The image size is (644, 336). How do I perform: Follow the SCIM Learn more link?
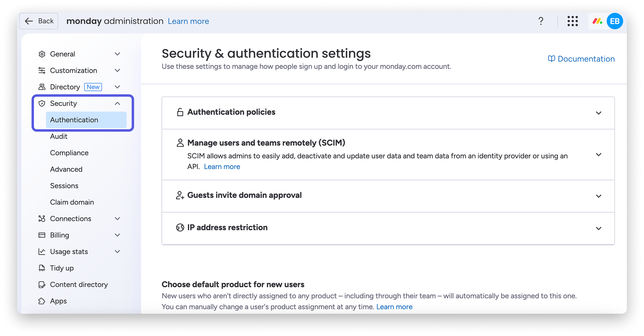tap(222, 167)
